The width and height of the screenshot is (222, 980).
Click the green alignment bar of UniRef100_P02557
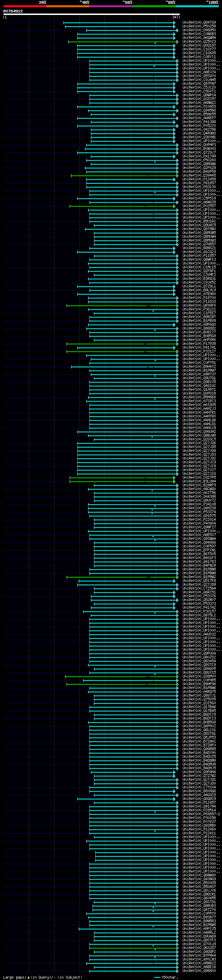122,206
